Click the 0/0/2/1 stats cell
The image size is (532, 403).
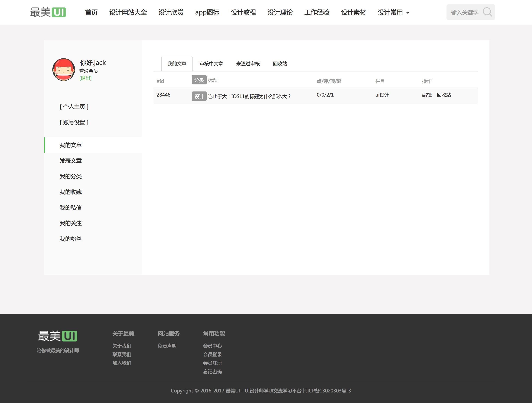click(x=325, y=95)
